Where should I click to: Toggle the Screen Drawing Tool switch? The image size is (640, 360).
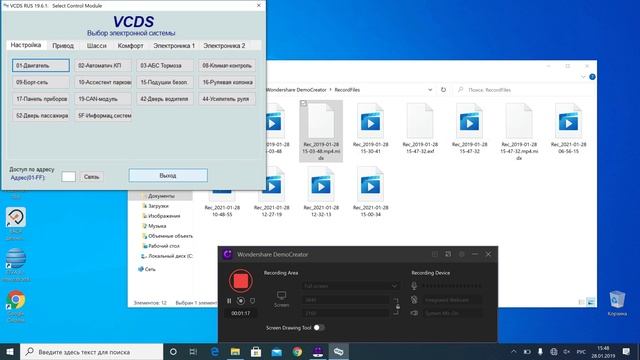[x=319, y=328]
